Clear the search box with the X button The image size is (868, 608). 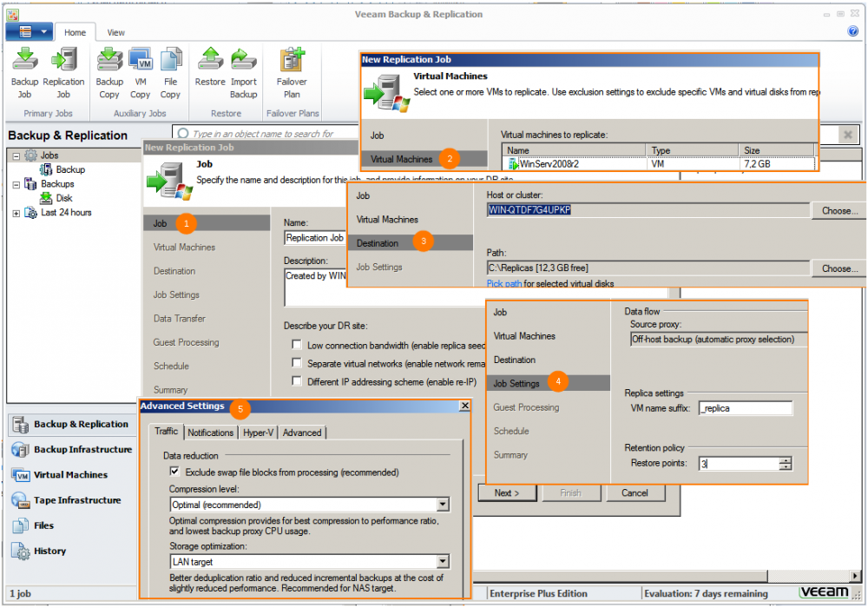pyautogui.click(x=847, y=134)
